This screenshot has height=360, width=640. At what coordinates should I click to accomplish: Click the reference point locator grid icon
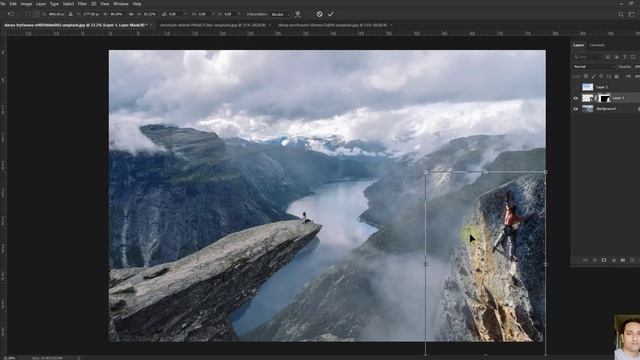(36, 14)
